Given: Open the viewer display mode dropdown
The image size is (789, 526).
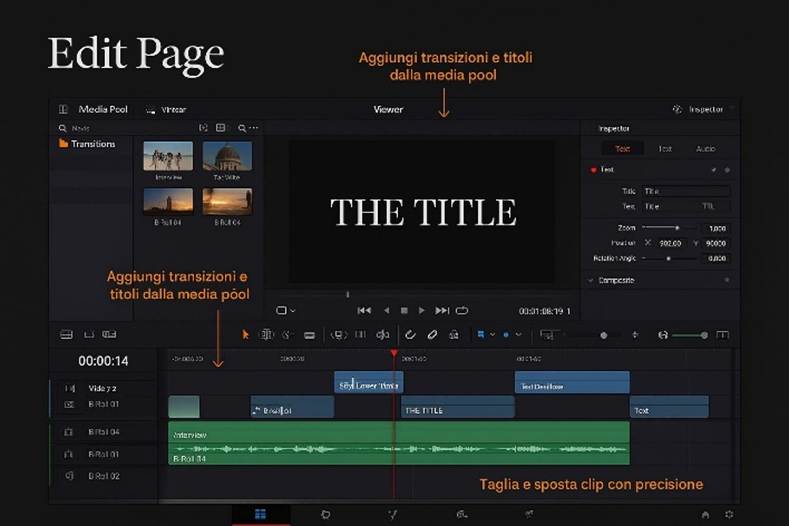Looking at the screenshot, I should click(287, 311).
